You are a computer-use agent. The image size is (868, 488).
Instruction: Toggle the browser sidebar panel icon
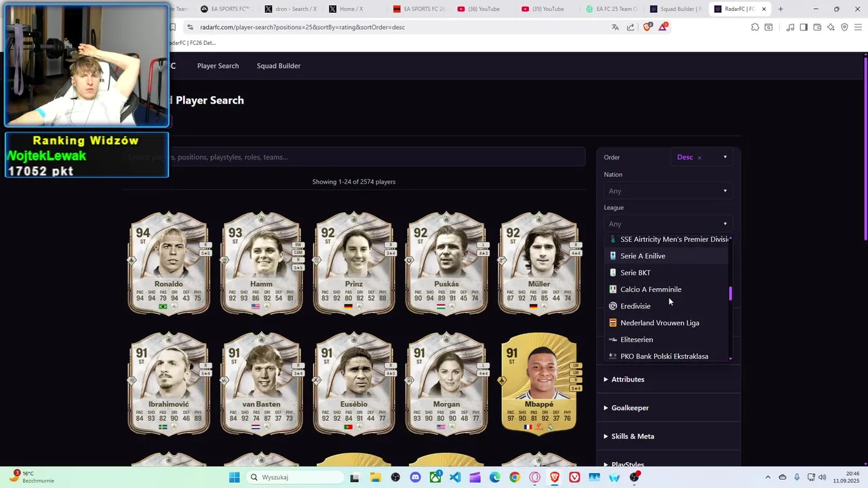pyautogui.click(x=804, y=27)
